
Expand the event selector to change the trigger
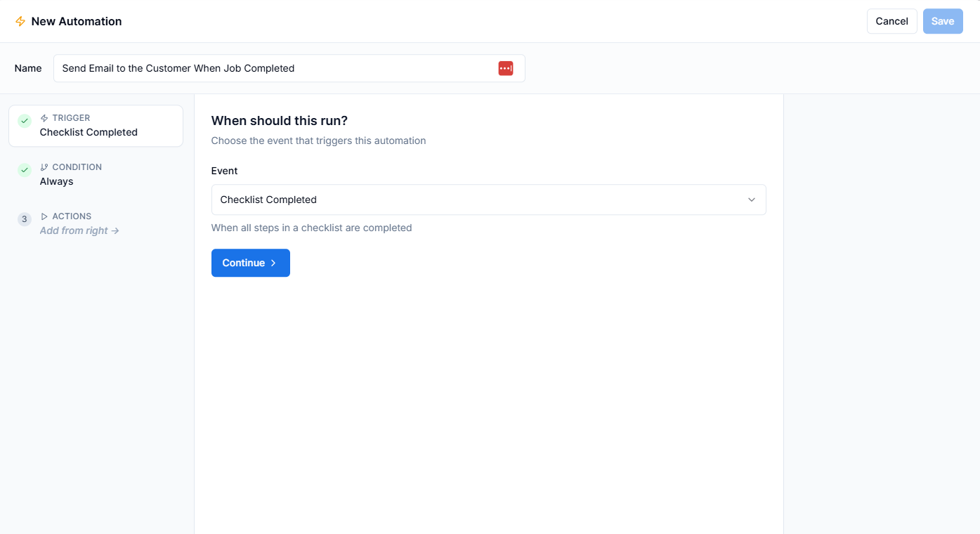pyautogui.click(x=489, y=200)
